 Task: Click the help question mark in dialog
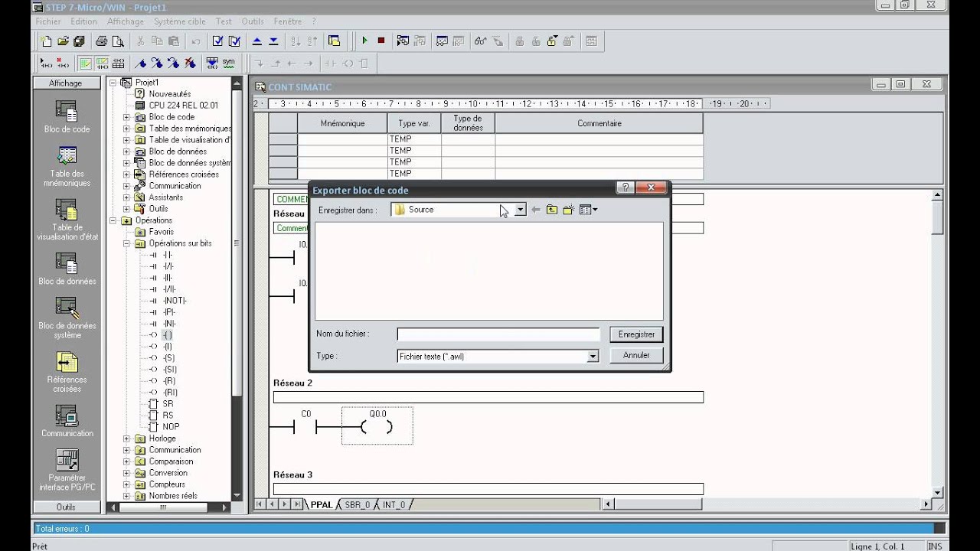click(625, 188)
